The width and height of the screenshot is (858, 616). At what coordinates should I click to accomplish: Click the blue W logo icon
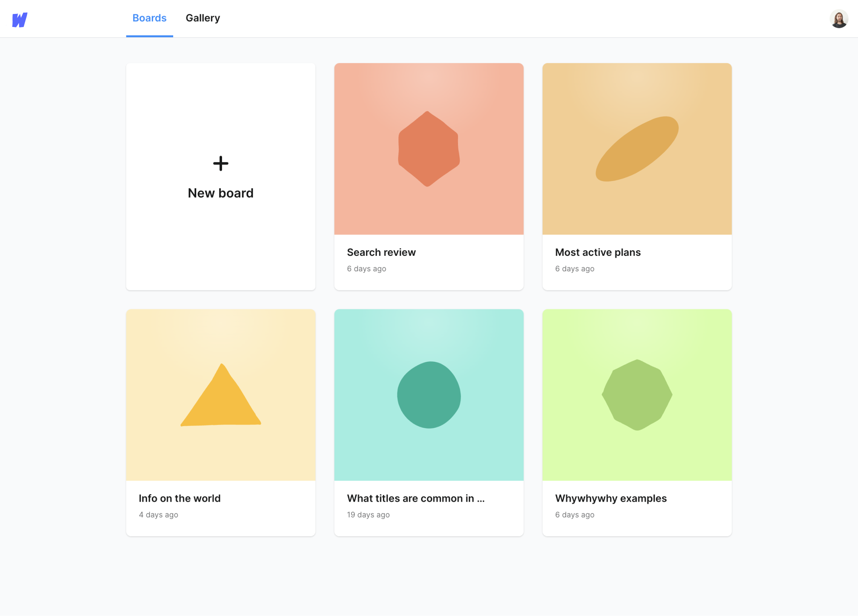(20, 19)
